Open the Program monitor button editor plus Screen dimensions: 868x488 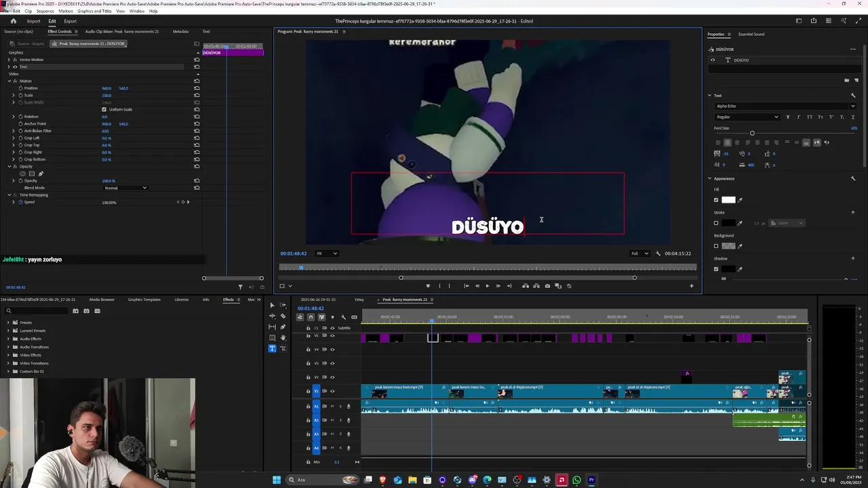click(692, 286)
